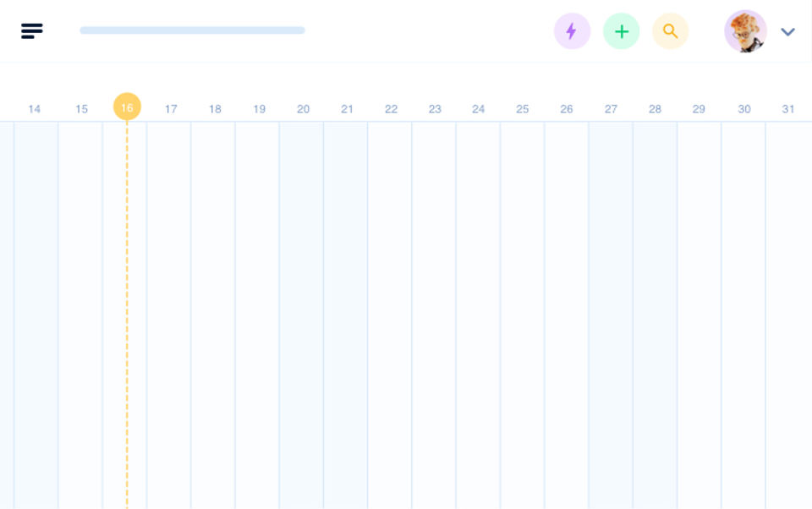Click the user profile avatar
This screenshot has width=812, height=509.
[x=745, y=31]
